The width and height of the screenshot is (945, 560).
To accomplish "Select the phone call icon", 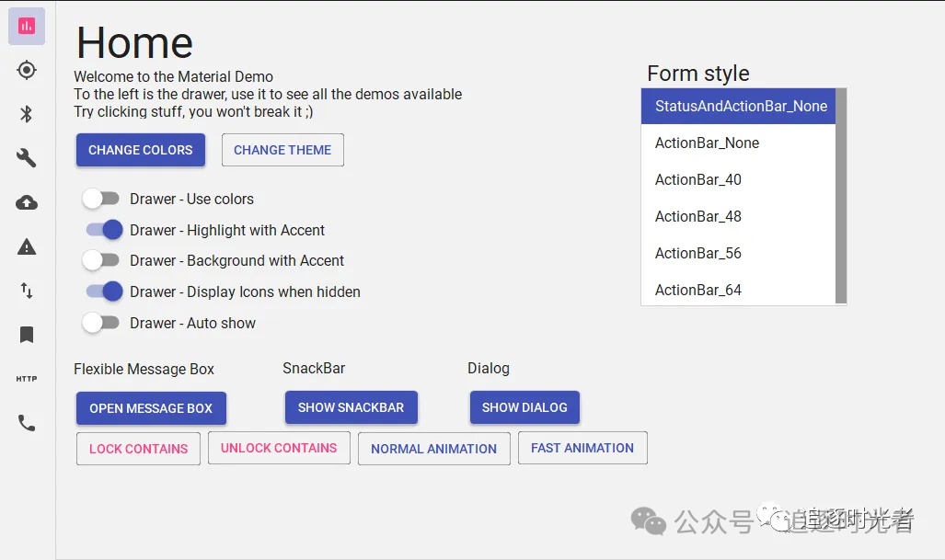I will [27, 423].
